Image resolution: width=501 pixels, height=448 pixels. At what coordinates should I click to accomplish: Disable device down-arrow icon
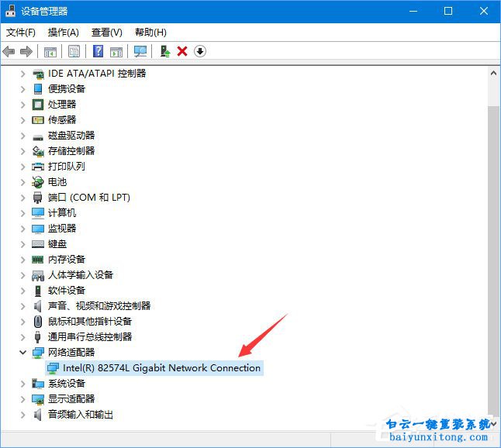tap(200, 51)
